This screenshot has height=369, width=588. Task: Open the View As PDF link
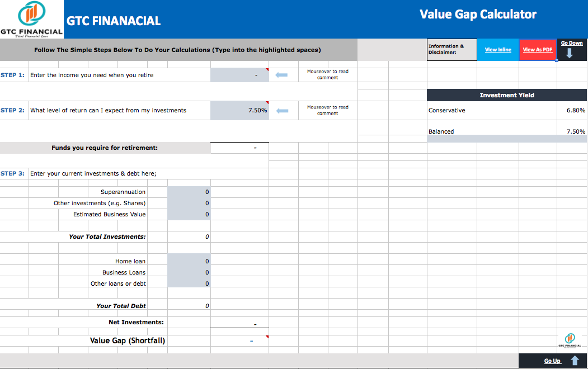[538, 49]
